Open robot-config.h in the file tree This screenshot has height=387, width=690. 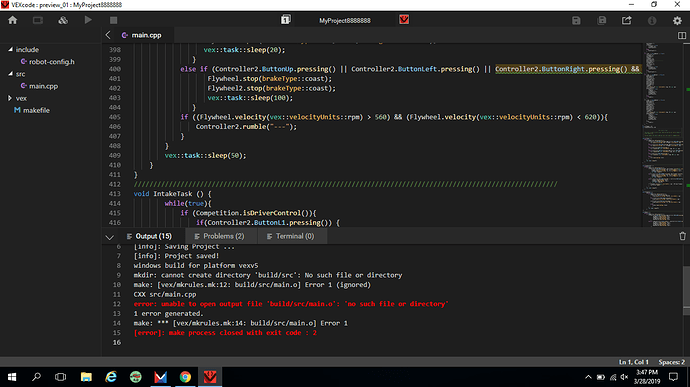[51, 62]
